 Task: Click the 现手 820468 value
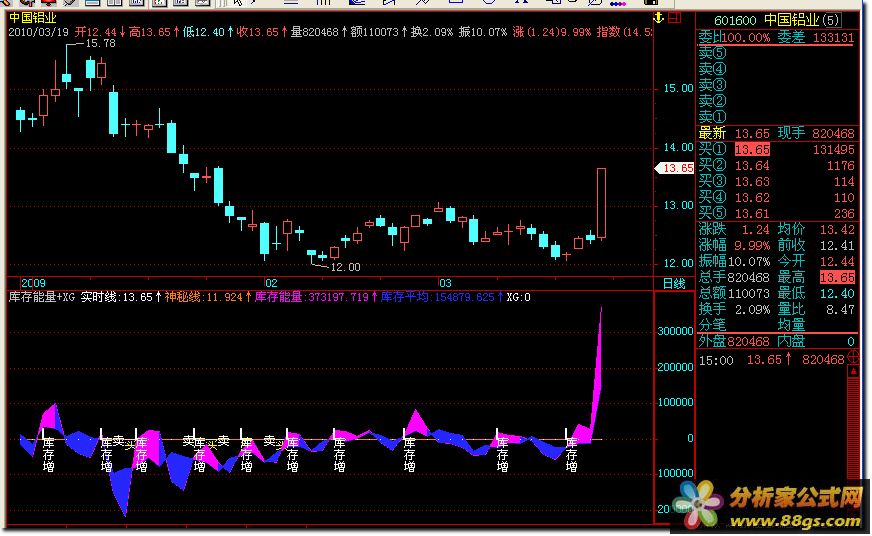[833, 133]
